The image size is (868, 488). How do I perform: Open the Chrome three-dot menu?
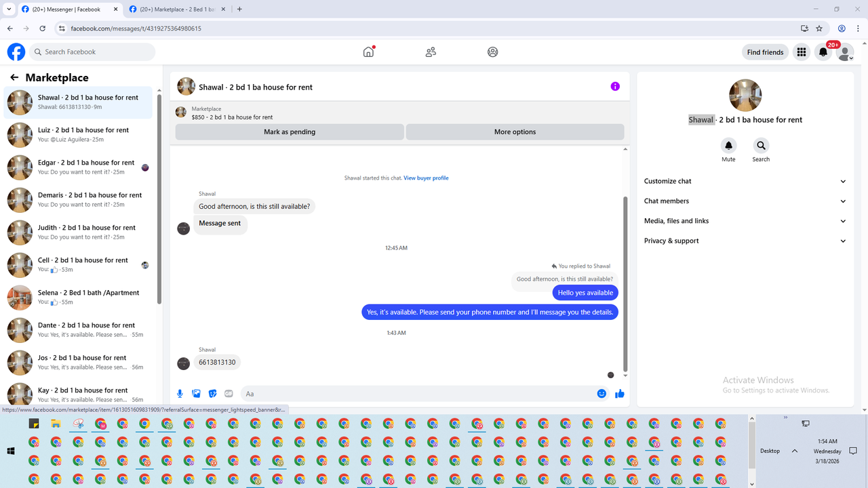pos(858,28)
